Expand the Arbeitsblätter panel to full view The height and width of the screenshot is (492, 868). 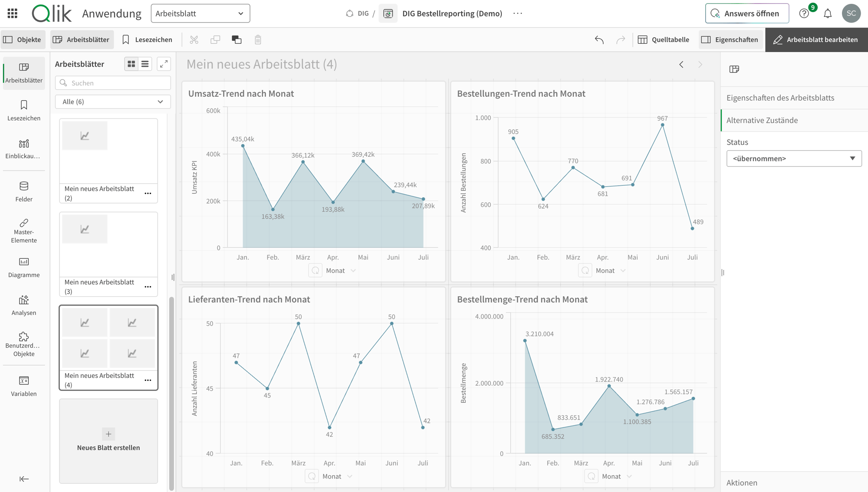[164, 64]
